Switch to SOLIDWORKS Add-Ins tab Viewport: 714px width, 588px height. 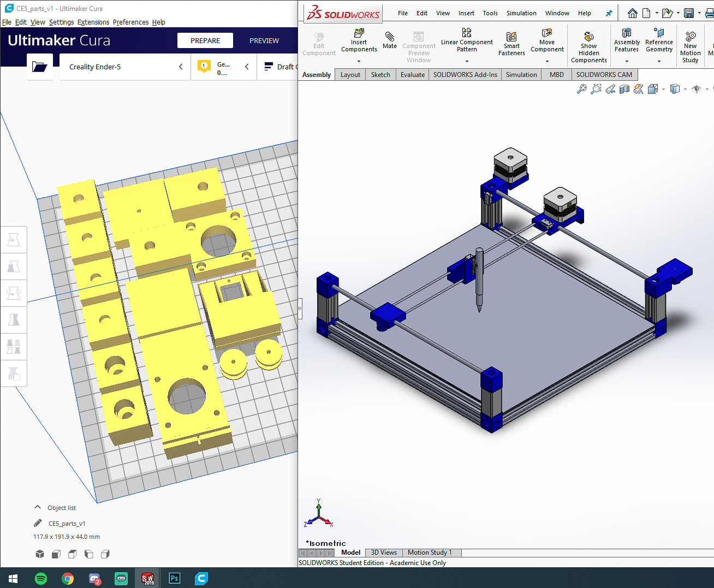pos(465,75)
